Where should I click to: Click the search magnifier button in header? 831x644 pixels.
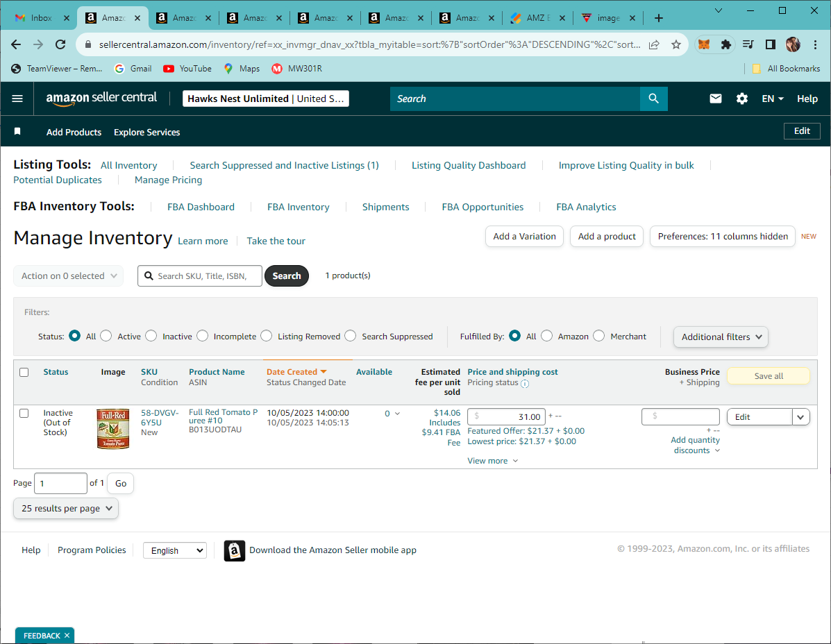pos(653,99)
